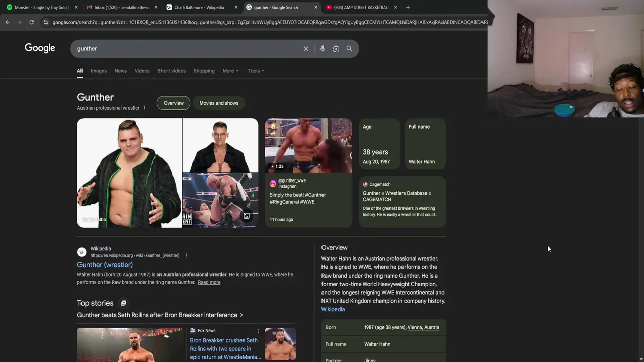Open a new browser tab with plus icon
This screenshot has height=362, width=644.
[408, 7]
